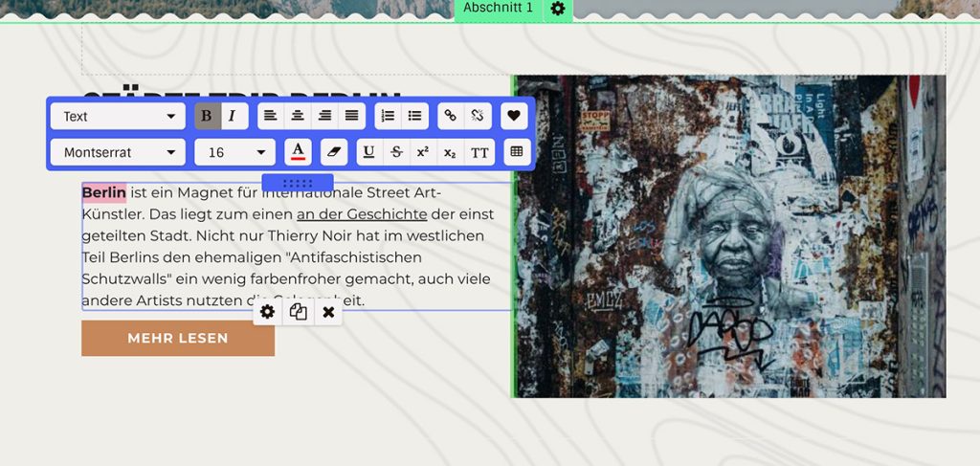Insert a link with the chain icon
The width and height of the screenshot is (980, 466).
(451, 116)
